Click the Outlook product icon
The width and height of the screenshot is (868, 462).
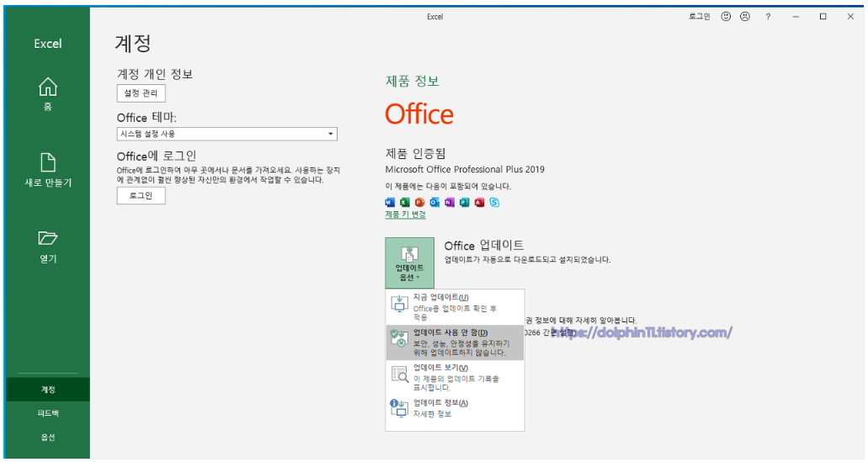[x=434, y=203]
